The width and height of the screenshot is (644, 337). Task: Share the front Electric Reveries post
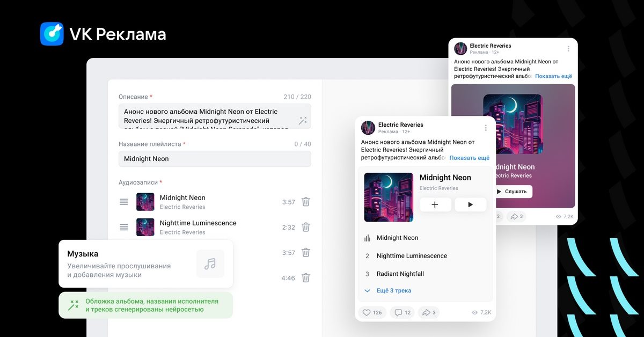click(429, 312)
